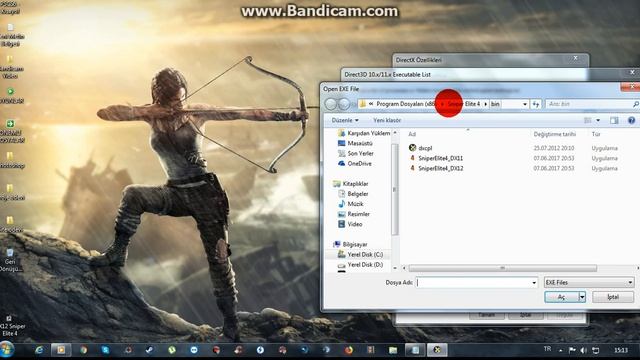Click Tamam in DirectX Özellikleri window
This screenshot has height=360, width=640.
point(486,315)
